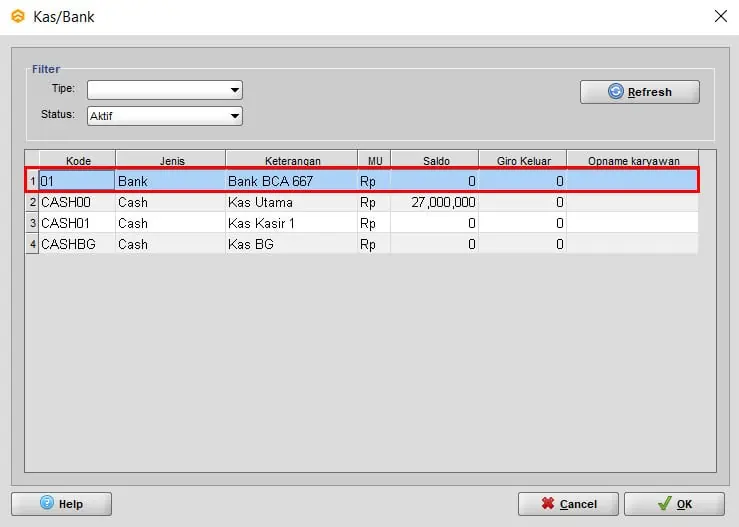This screenshot has height=527, width=739.
Task: Close the Kas/Bank window
Action: coord(720,16)
